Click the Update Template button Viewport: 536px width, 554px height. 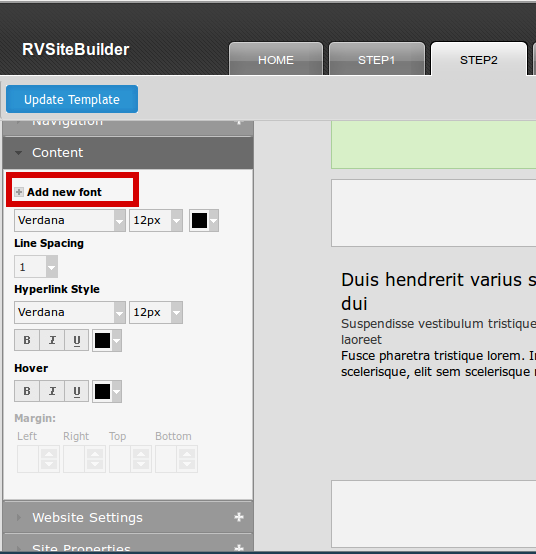coord(72,99)
